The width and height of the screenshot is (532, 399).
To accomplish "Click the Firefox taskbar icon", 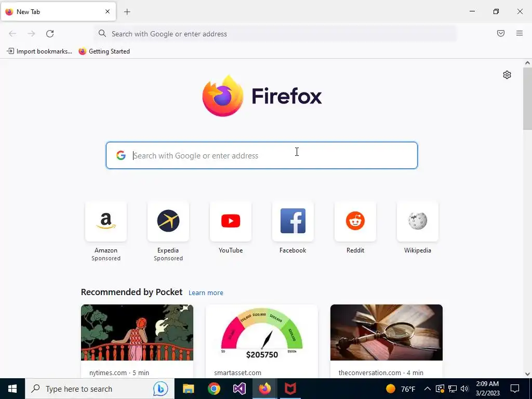I will pos(264,389).
